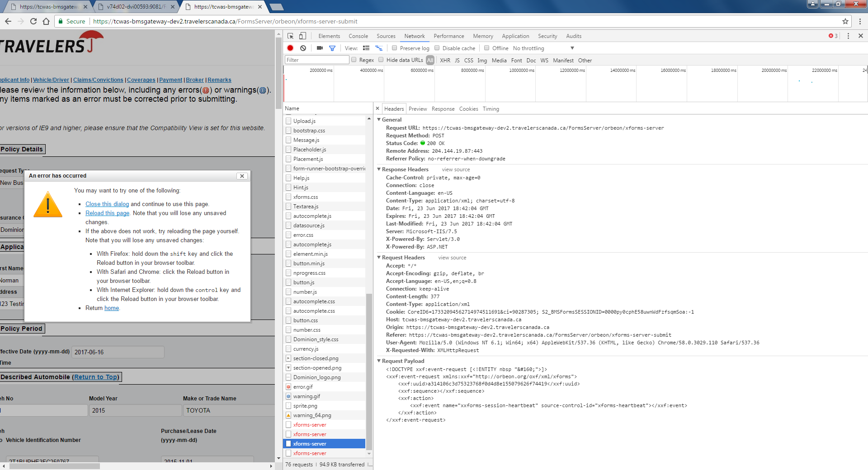Viewport: 868px width, 470px height.
Task: Click the network Filter text field
Action: pos(316,60)
